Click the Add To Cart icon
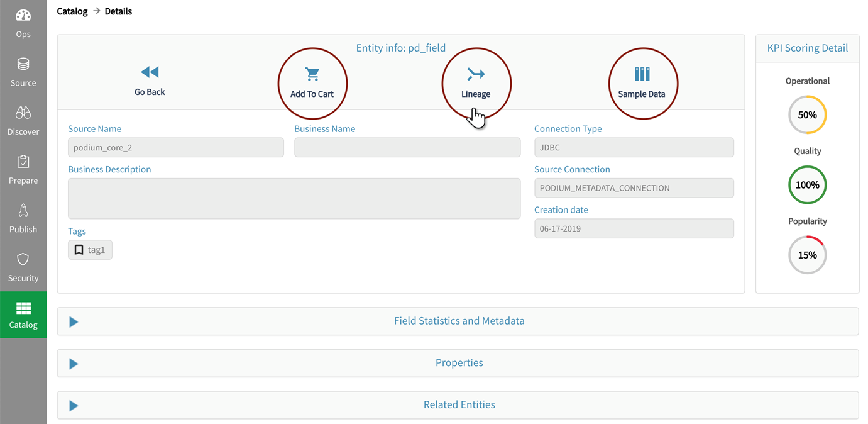Image resolution: width=868 pixels, height=424 pixels. pos(312,74)
